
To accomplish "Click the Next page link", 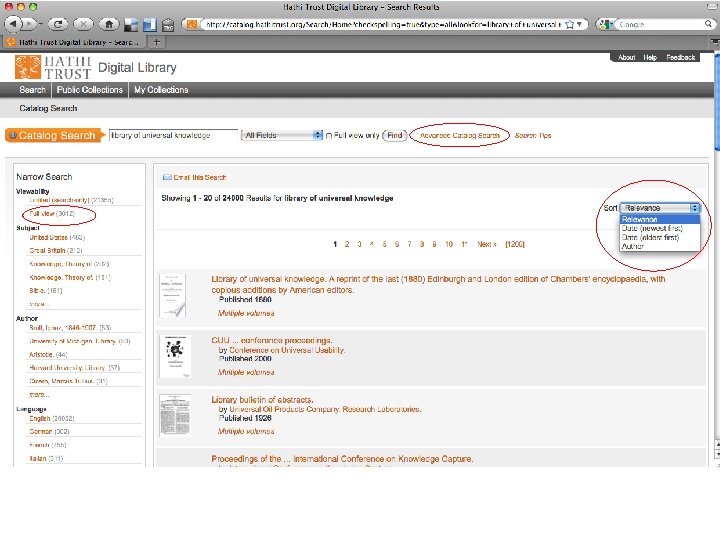I will point(486,244).
